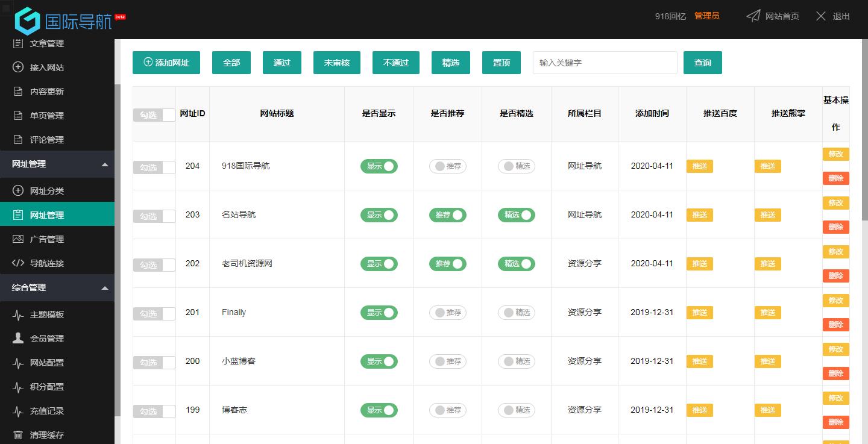Collapse the 综合管理 sidebar group
The height and width of the screenshot is (444, 868).
click(x=57, y=287)
